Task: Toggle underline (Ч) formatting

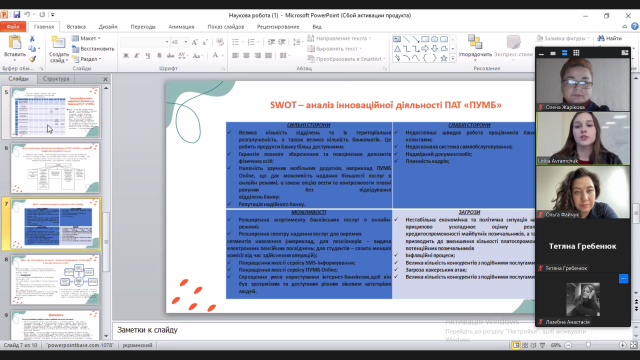Action: tap(147, 56)
